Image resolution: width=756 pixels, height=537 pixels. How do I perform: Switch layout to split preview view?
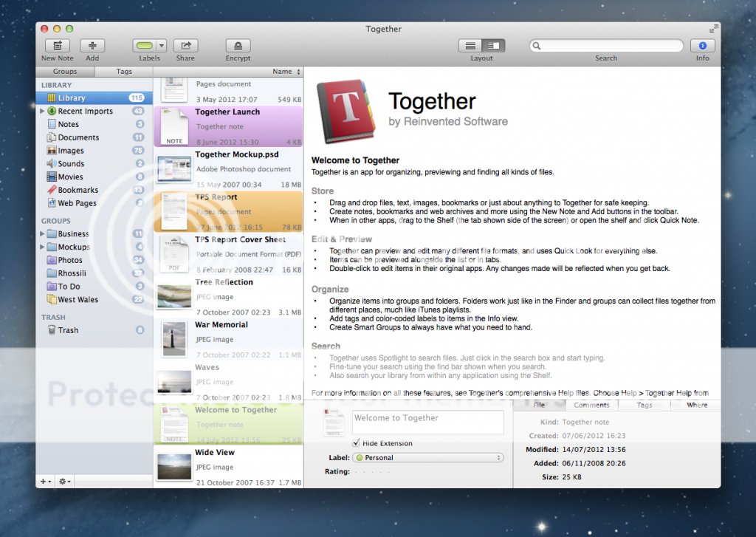coord(494,46)
